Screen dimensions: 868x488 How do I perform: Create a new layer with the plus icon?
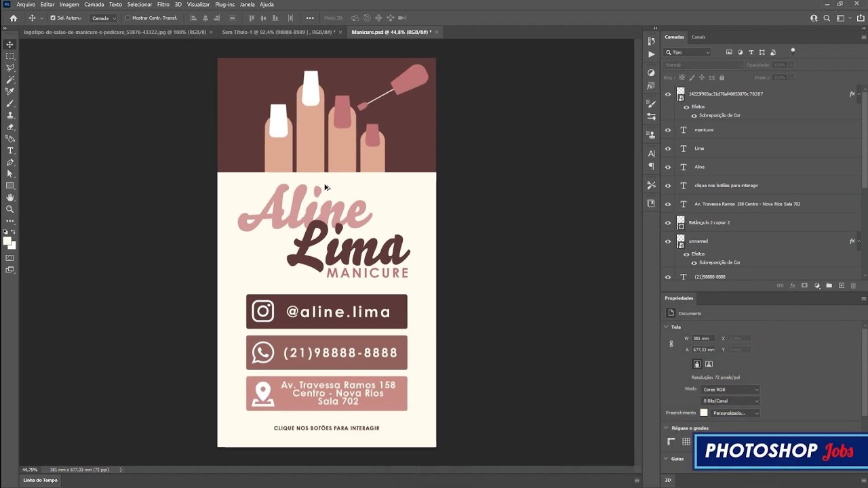(x=842, y=286)
